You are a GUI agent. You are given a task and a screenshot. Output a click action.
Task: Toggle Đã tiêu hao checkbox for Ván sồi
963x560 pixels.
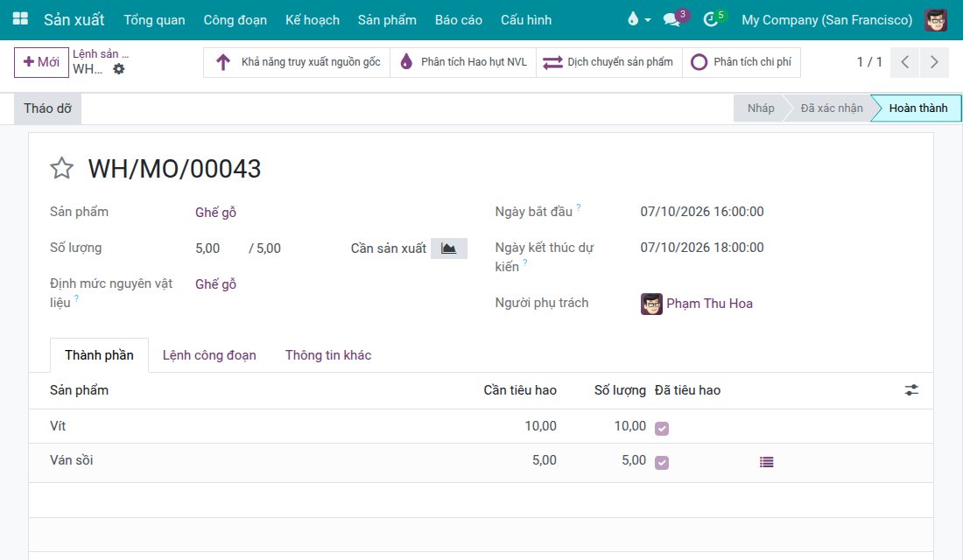tap(662, 462)
